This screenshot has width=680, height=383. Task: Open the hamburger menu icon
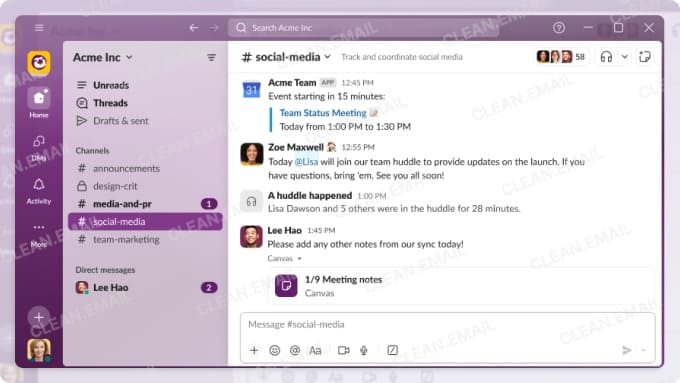tap(39, 28)
